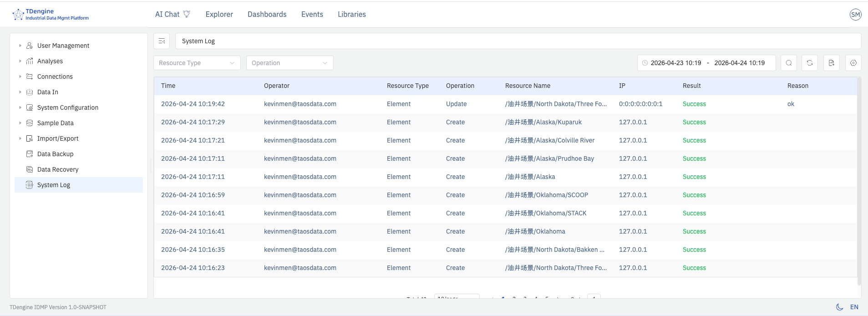Click the start date 2026-04-23 10:19 field
Image resolution: width=868 pixels, height=316 pixels.
[x=675, y=63]
